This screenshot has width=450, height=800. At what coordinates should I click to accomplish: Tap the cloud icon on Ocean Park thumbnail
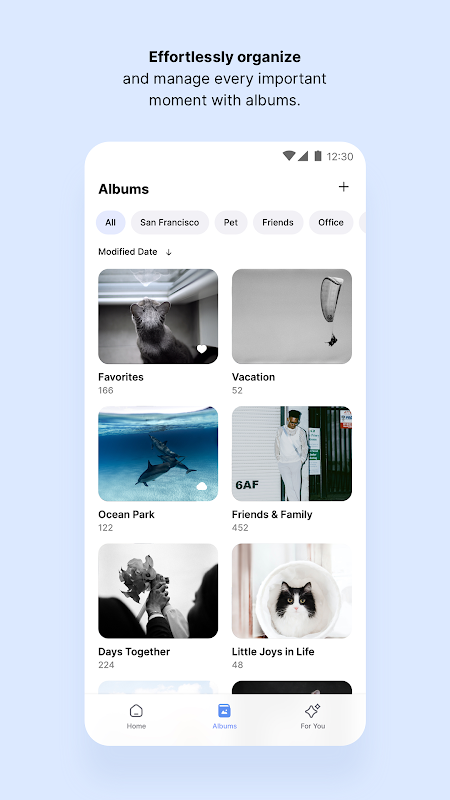click(x=202, y=486)
